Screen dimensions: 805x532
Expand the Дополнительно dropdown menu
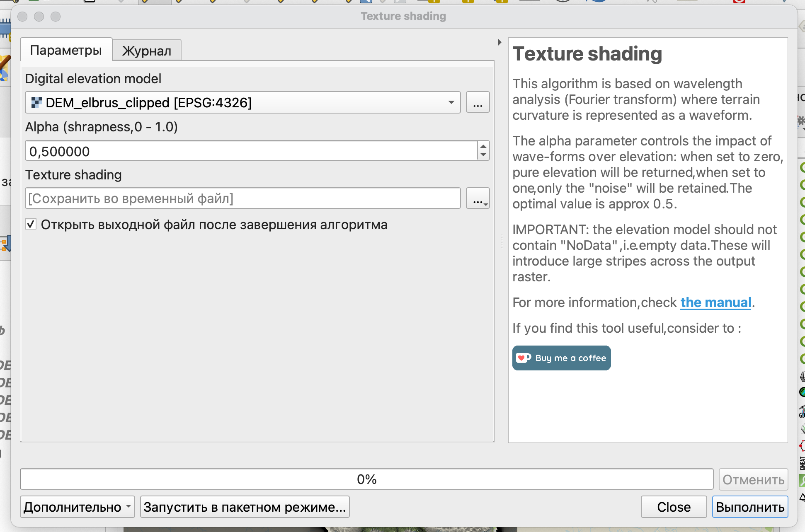[77, 507]
